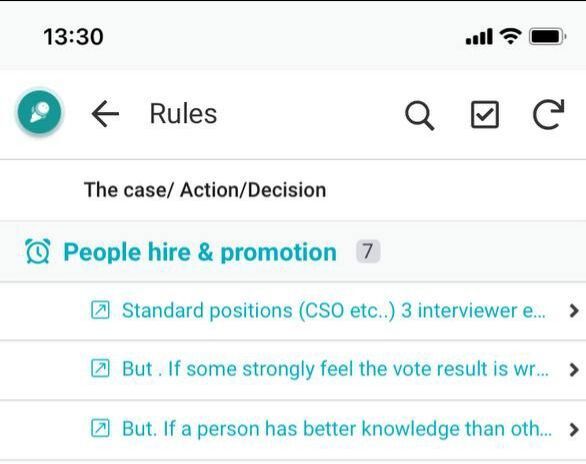Tap the teal microphone app logo
This screenshot has width=586, height=464.
coord(39,112)
